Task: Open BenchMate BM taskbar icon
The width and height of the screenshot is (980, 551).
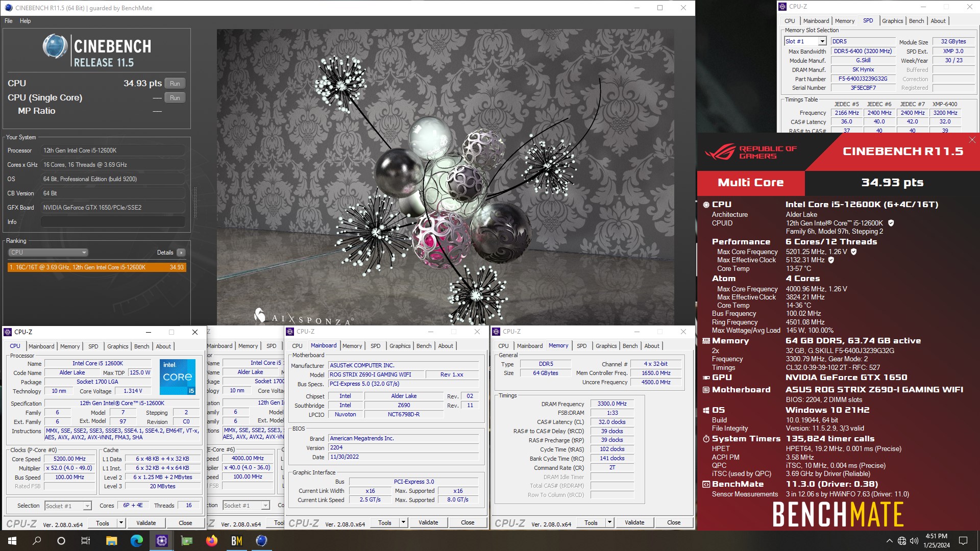Action: (x=236, y=541)
